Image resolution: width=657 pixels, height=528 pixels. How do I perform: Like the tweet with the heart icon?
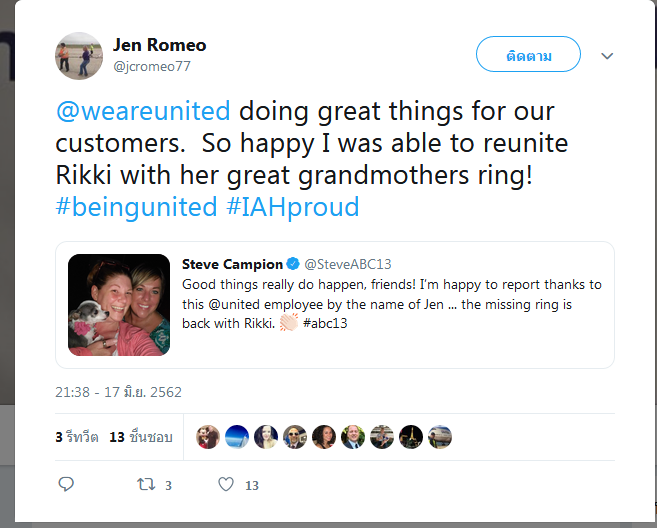pyautogui.click(x=226, y=484)
